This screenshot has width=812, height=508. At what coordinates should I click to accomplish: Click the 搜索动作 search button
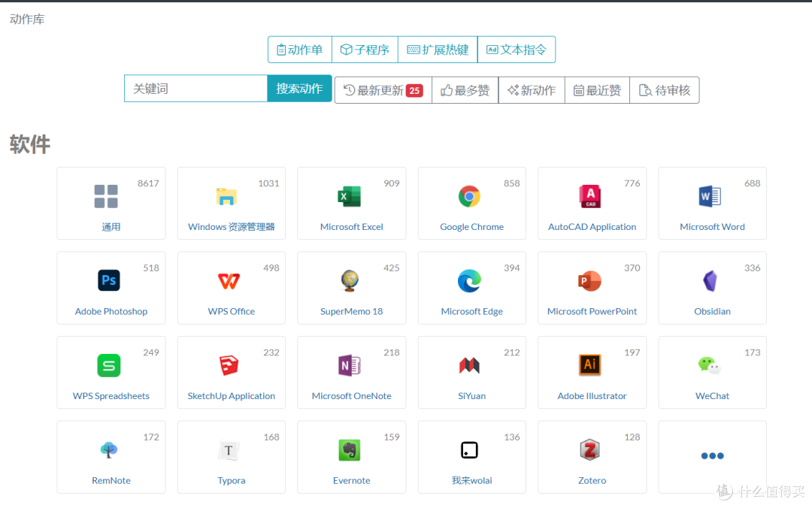(x=299, y=89)
